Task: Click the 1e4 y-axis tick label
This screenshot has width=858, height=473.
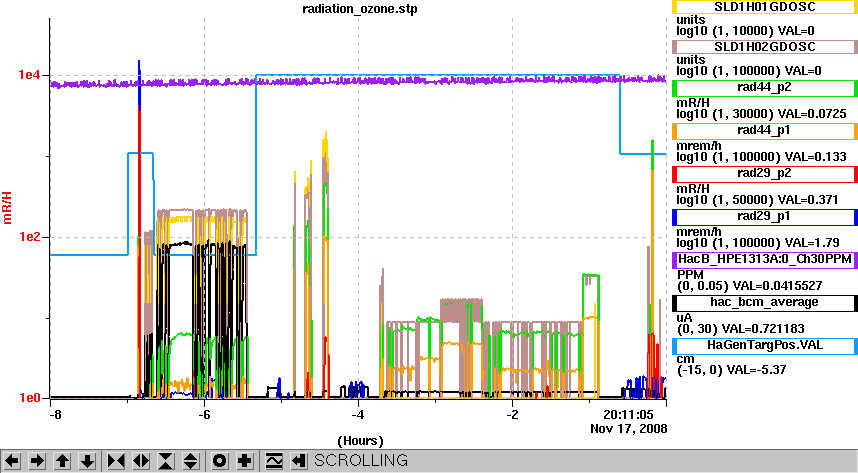Action: coord(29,75)
